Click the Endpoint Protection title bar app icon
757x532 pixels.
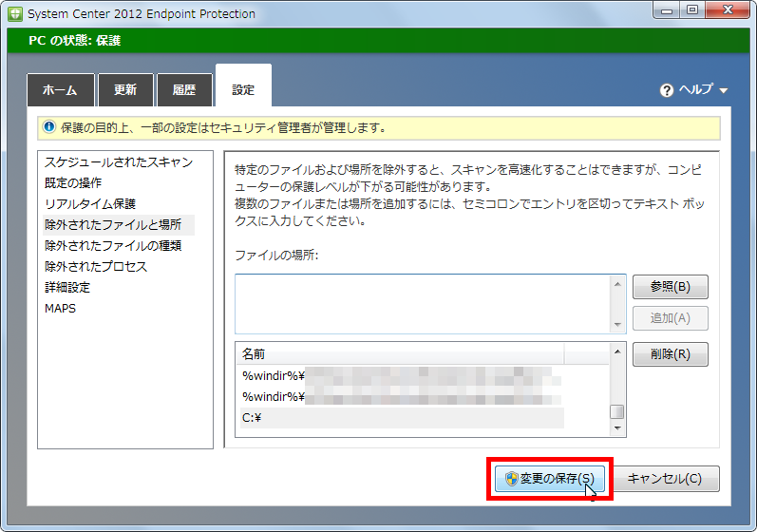click(x=15, y=14)
